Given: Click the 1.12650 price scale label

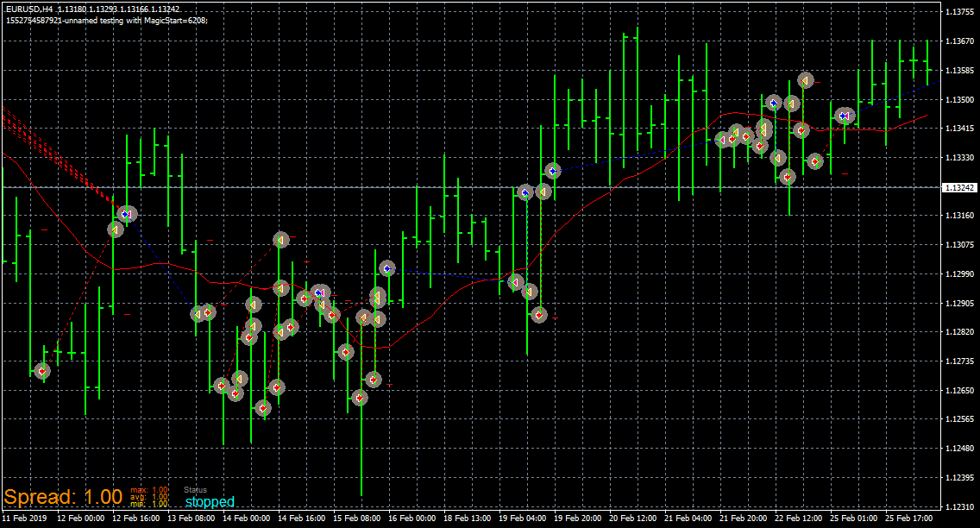Looking at the screenshot, I should [x=959, y=391].
